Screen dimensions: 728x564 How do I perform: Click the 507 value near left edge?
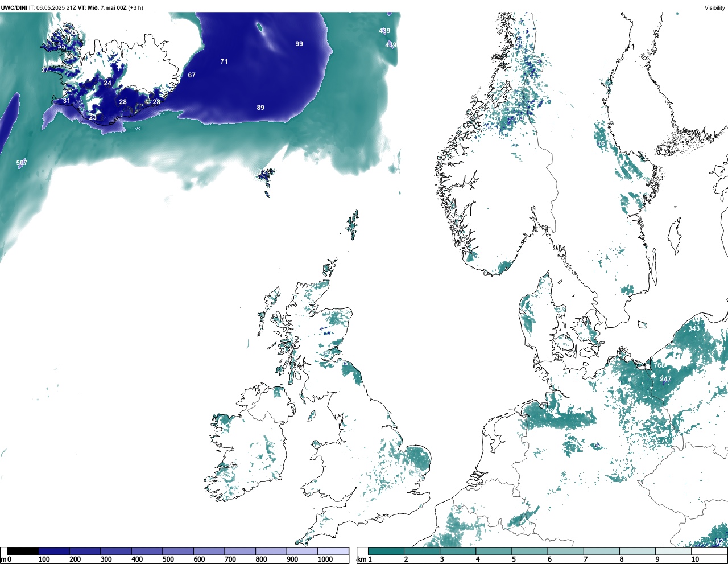coord(22,163)
